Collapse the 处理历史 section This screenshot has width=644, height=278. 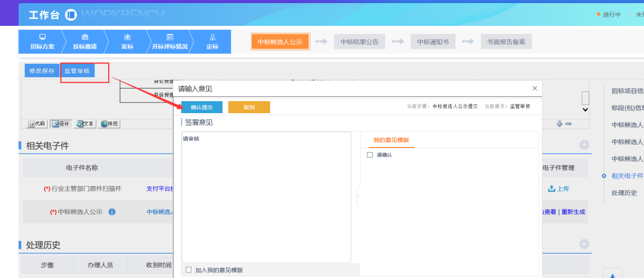pyautogui.click(x=584, y=244)
